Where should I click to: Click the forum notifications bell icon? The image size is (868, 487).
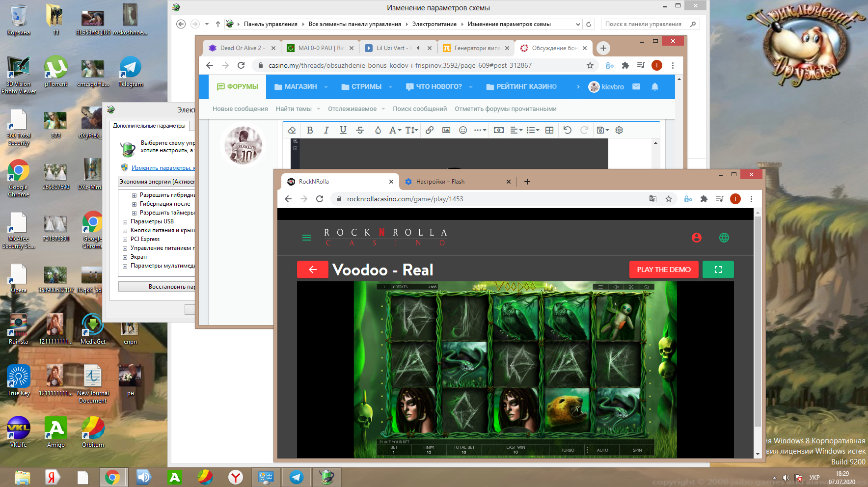click(654, 86)
